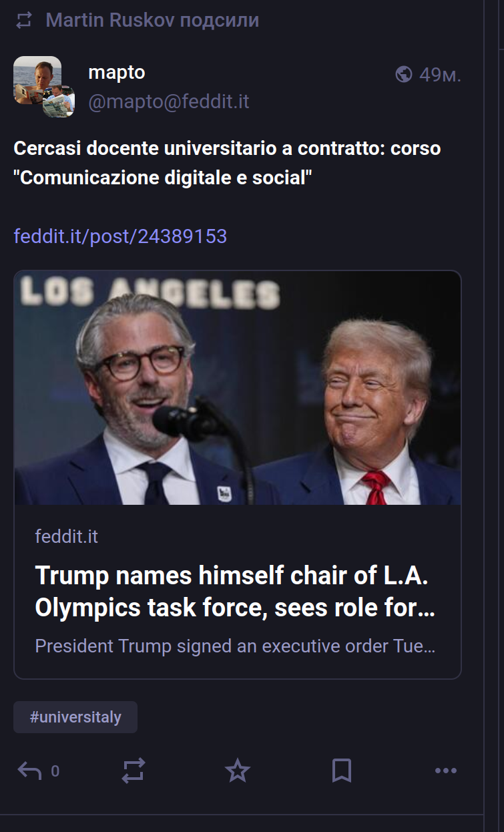Viewport: 504px width, 832px height.
Task: Click the small overlapping booster avatar
Action: coord(59,101)
